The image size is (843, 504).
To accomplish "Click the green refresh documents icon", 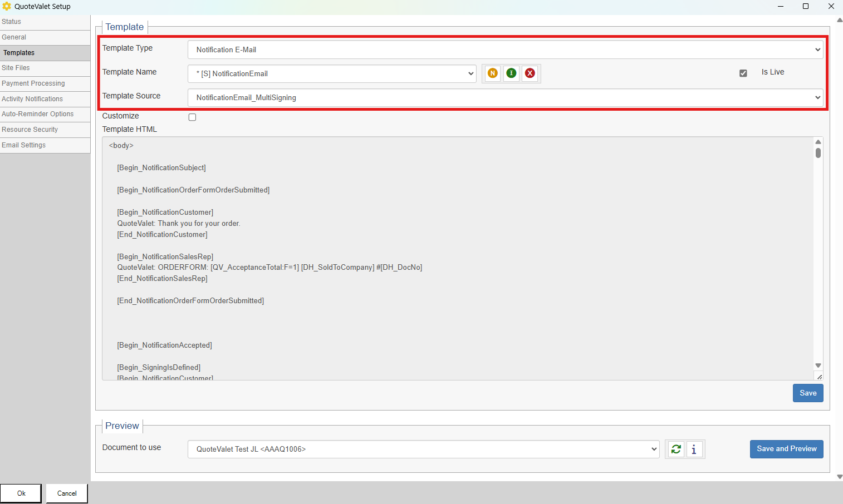I will pos(676,449).
